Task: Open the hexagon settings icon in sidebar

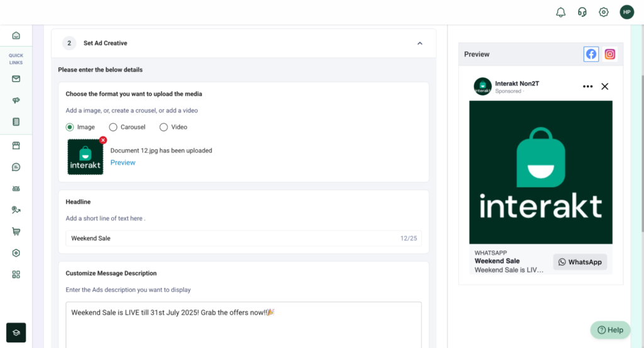Action: 16,253
